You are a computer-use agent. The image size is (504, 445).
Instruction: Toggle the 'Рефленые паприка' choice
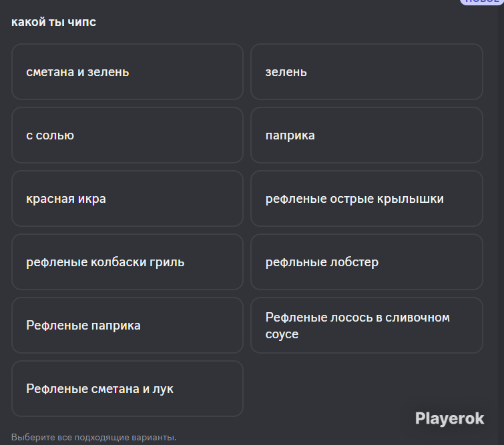tap(128, 325)
